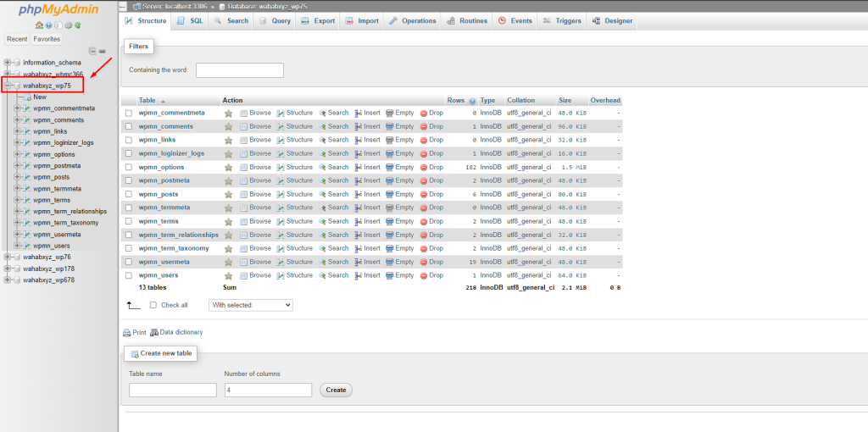
Task: Open the Export tab
Action: [318, 20]
